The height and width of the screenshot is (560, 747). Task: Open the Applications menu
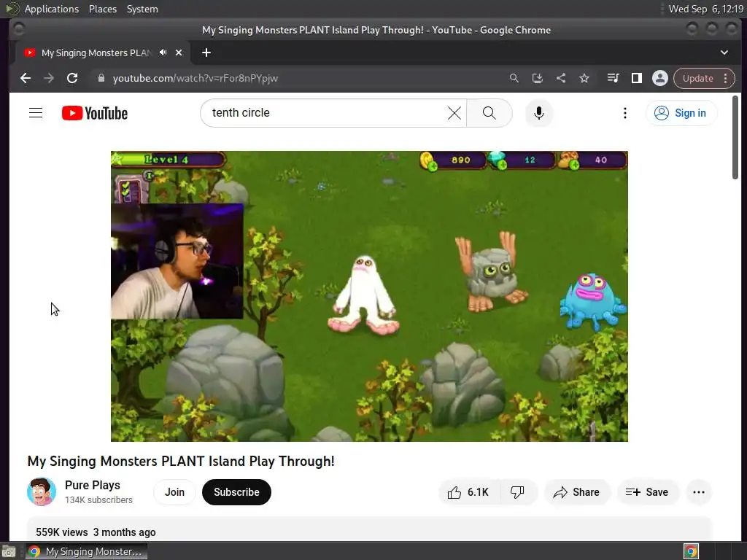pyautogui.click(x=52, y=9)
